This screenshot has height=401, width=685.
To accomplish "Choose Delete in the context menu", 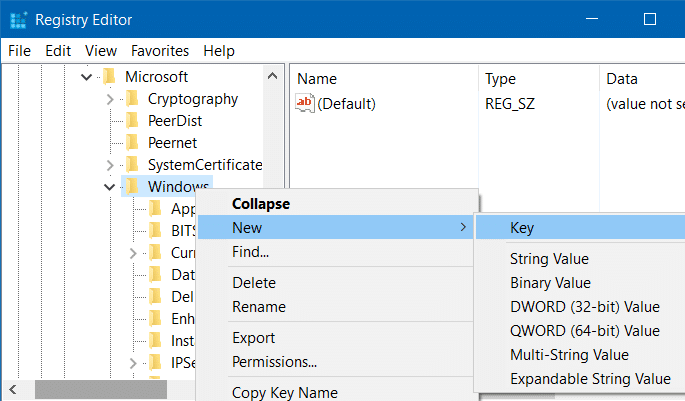I will (335, 283).
